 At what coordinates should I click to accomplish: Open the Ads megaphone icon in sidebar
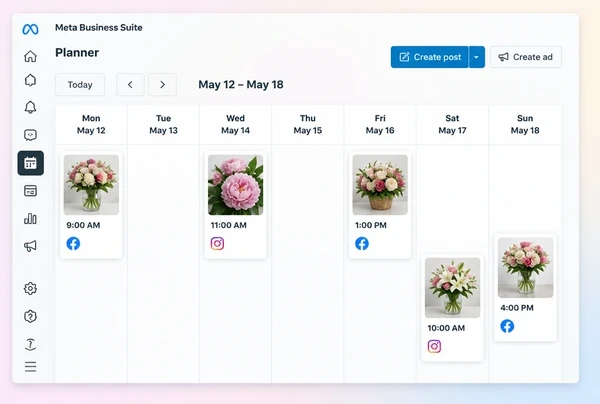tap(30, 246)
